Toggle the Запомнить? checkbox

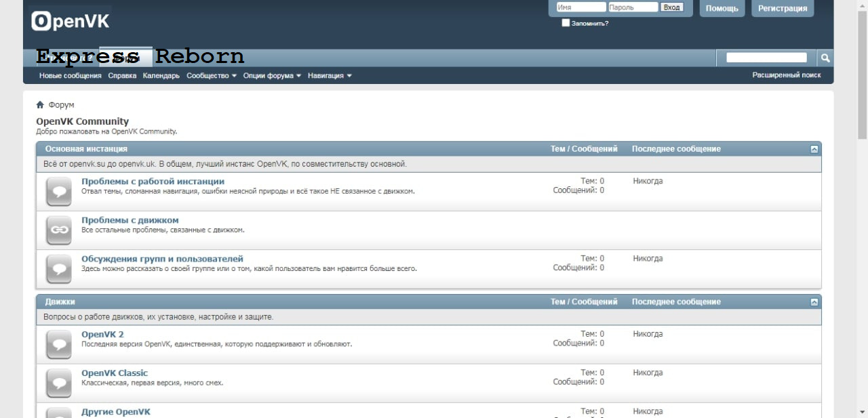coord(566,23)
